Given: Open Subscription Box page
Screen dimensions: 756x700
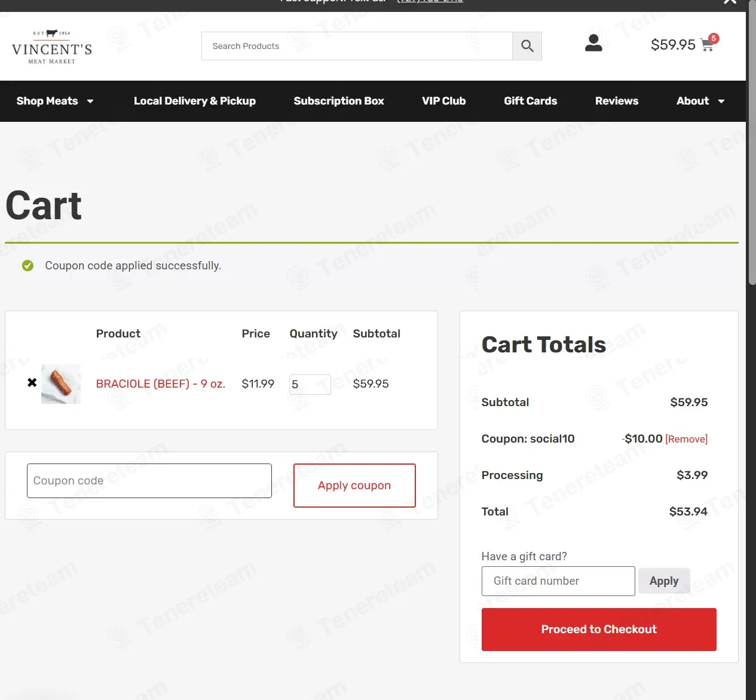Looking at the screenshot, I should coord(339,101).
